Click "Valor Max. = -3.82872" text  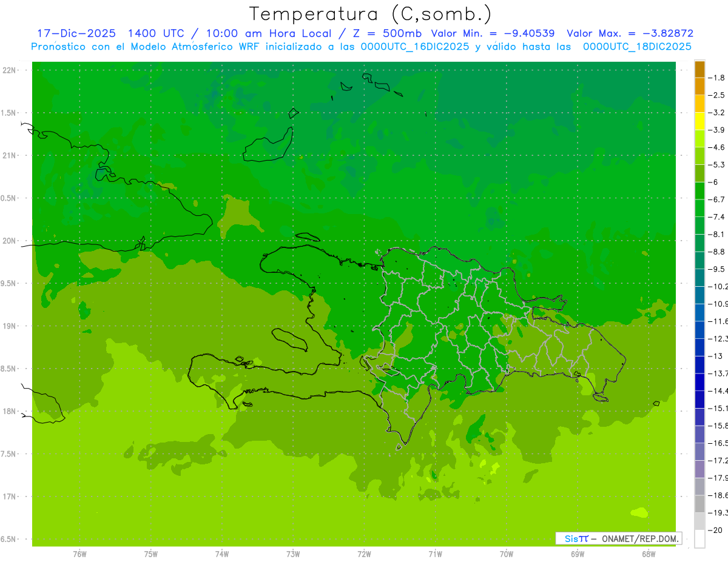[630, 33]
